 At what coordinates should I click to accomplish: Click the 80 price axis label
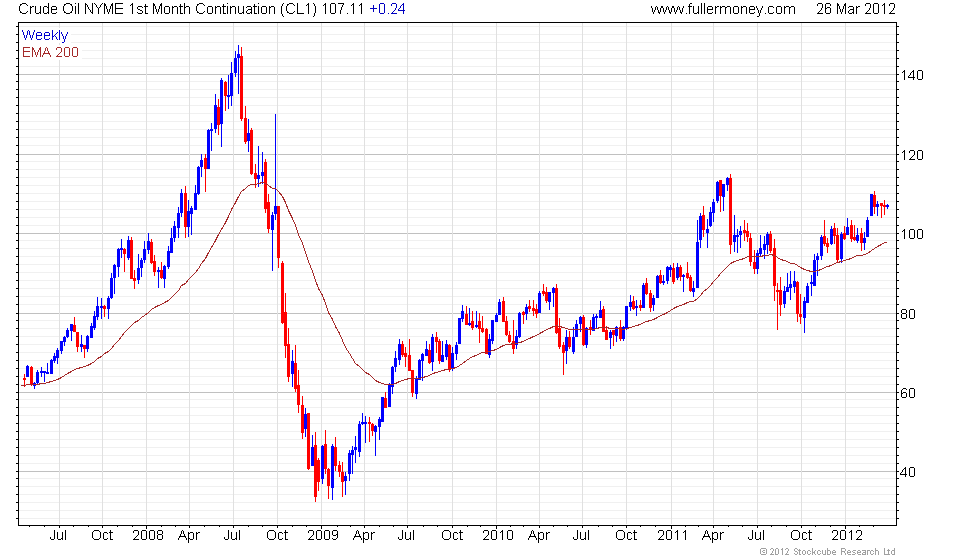908,314
